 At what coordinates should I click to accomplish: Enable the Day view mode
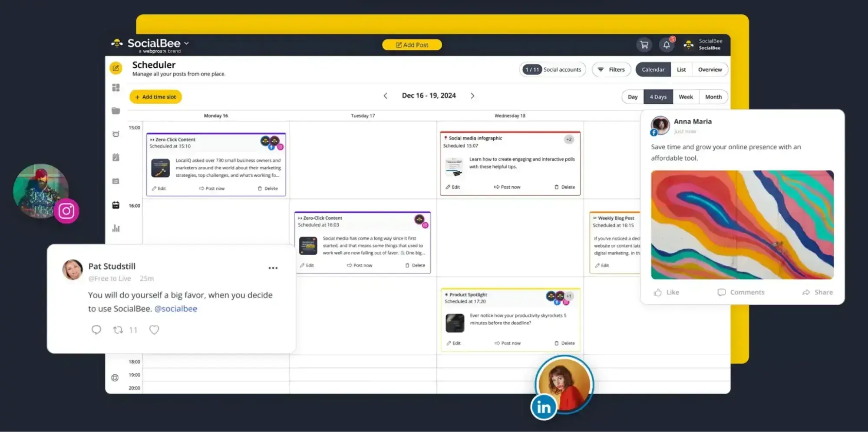click(x=632, y=96)
